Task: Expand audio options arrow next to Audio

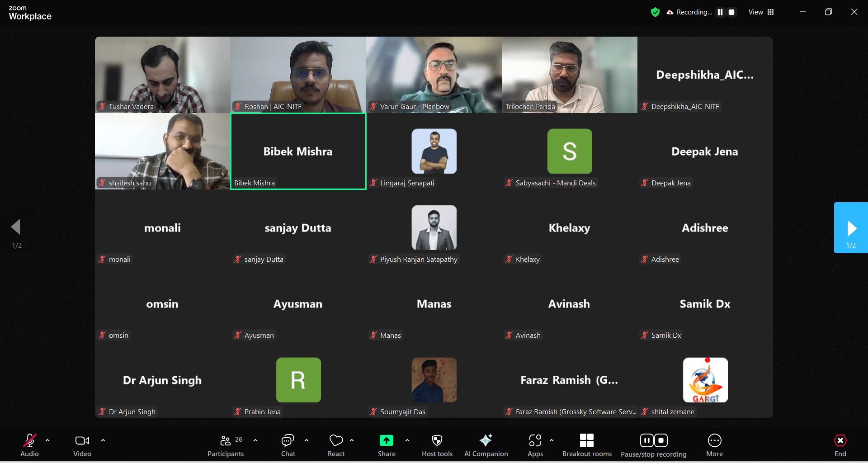Action: (47, 440)
